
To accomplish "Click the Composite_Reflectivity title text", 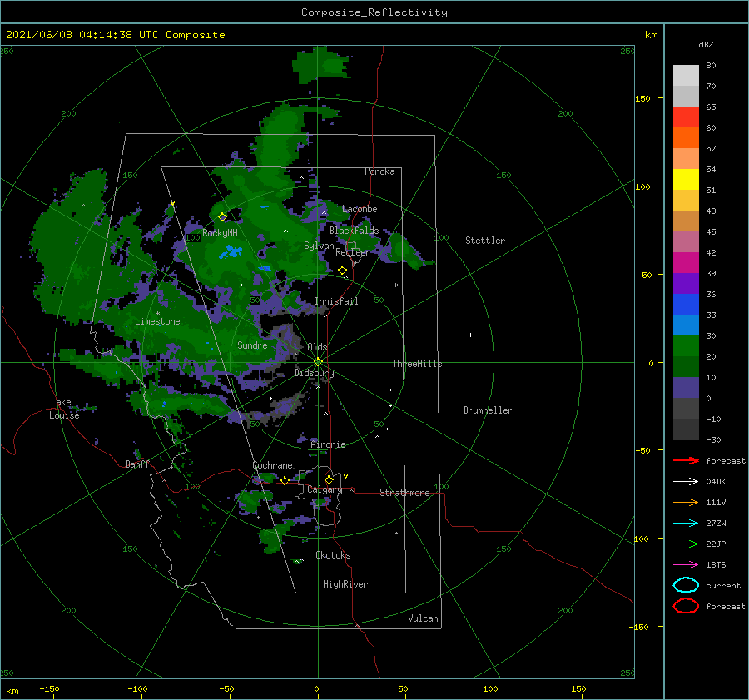I will 374,12.
